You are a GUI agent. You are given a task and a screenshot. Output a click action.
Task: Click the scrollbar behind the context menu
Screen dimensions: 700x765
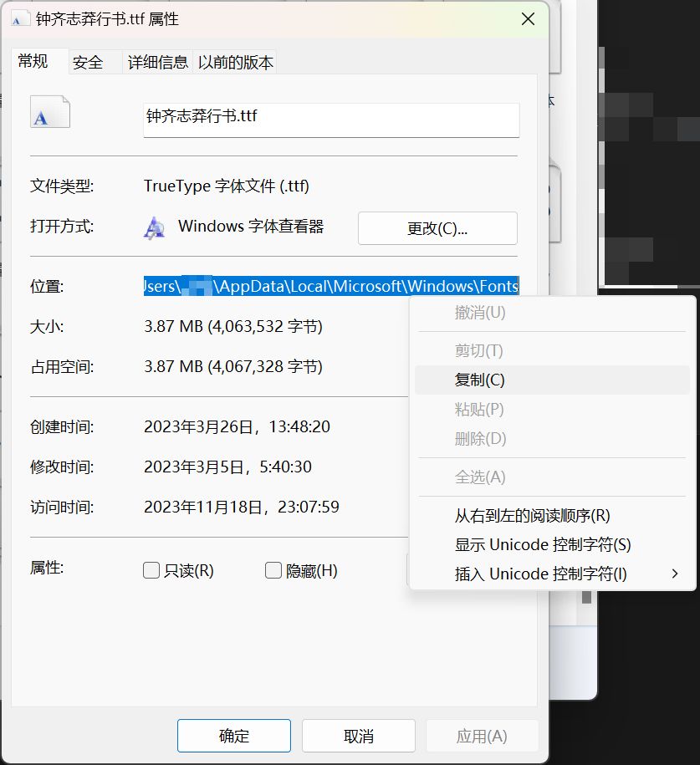pyautogui.click(x=587, y=597)
